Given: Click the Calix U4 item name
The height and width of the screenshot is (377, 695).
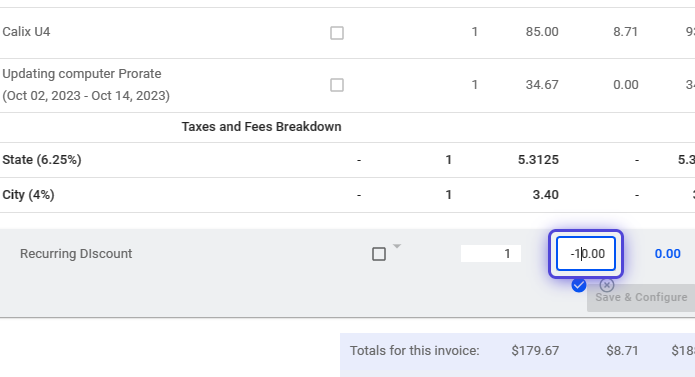Looking at the screenshot, I should point(26,32).
